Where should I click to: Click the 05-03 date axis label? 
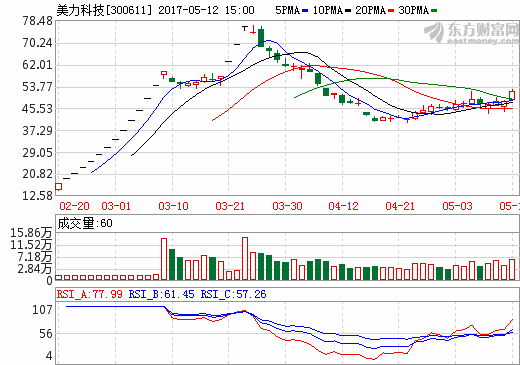point(457,206)
